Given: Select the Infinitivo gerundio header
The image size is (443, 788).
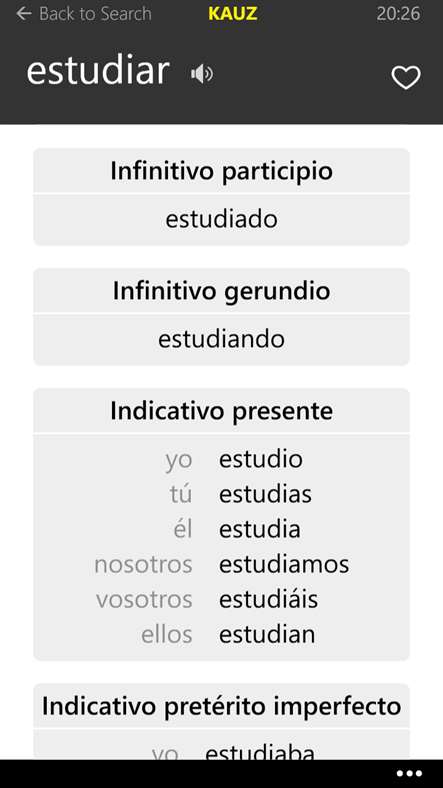Looking at the screenshot, I should tap(222, 290).
